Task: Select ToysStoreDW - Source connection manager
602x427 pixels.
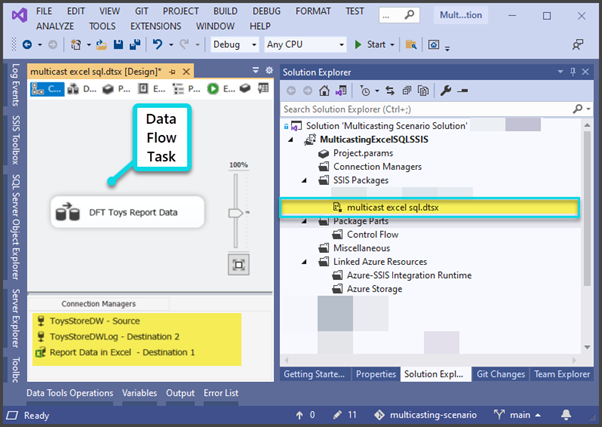Action: pyautogui.click(x=94, y=321)
